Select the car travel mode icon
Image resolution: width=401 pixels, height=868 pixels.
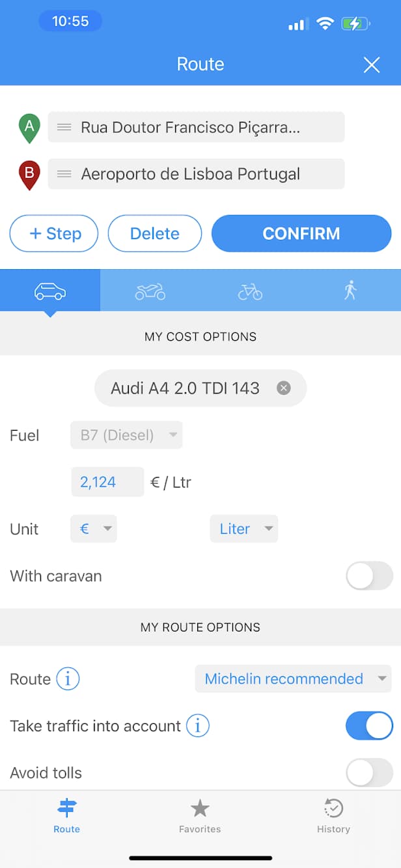tap(50, 291)
